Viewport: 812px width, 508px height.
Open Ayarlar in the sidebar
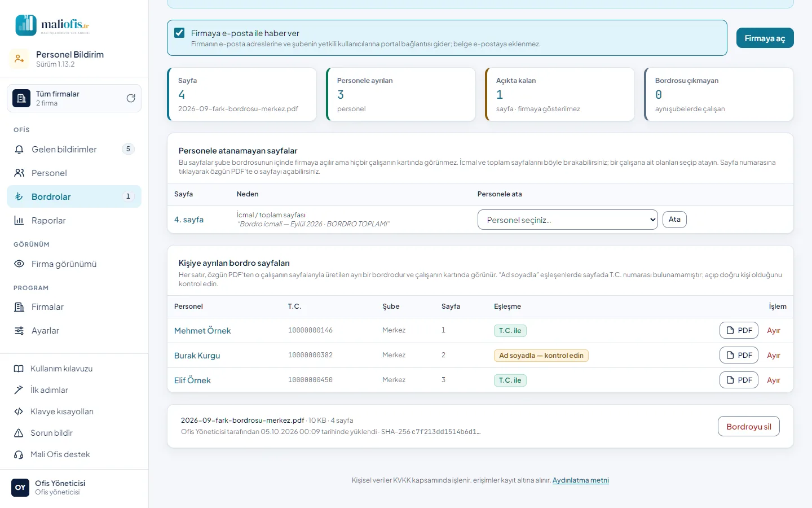(x=74, y=331)
